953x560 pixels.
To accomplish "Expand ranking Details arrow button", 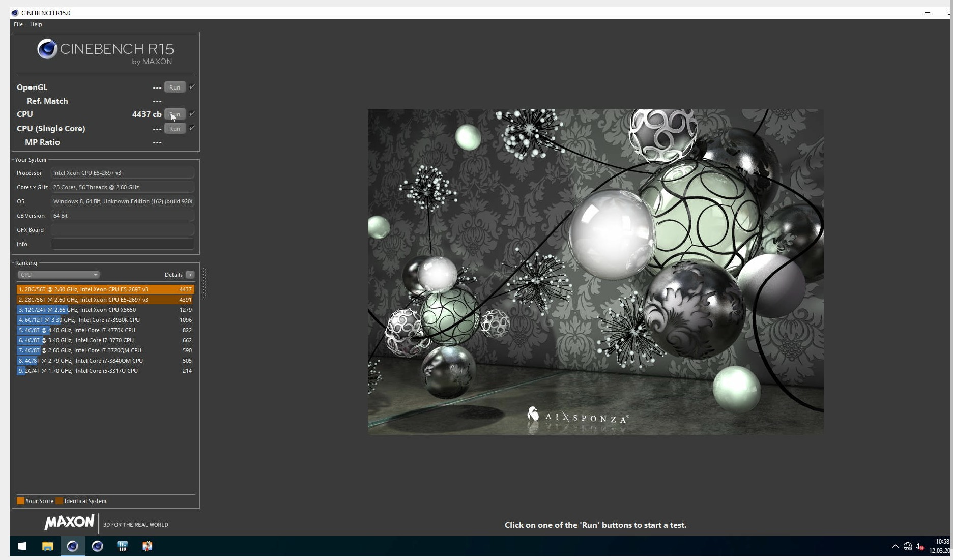I will pos(190,275).
